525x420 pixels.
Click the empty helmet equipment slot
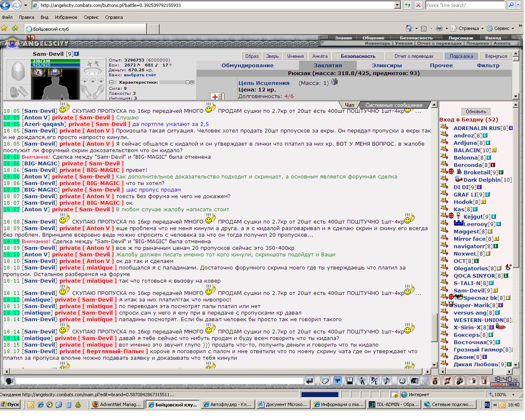(x=18, y=72)
